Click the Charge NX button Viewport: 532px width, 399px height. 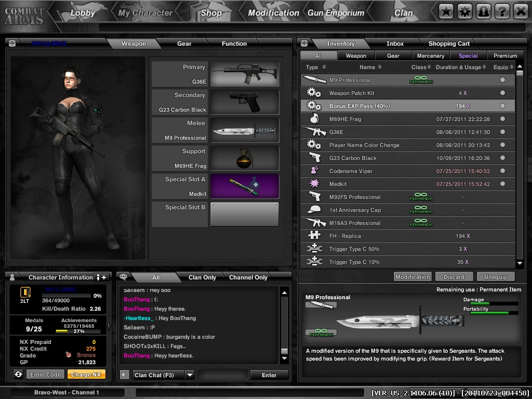click(86, 375)
